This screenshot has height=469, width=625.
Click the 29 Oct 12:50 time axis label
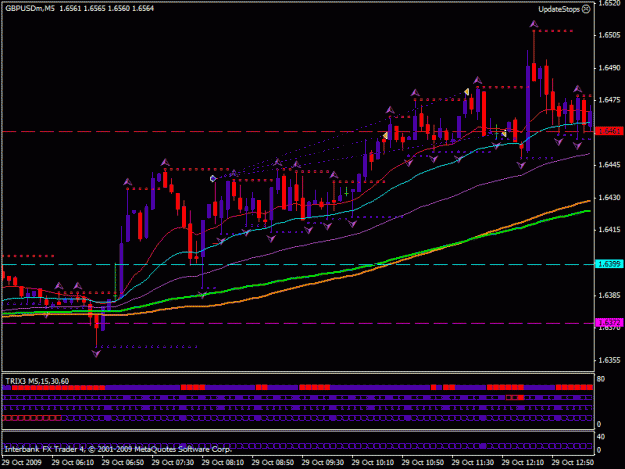click(x=573, y=462)
